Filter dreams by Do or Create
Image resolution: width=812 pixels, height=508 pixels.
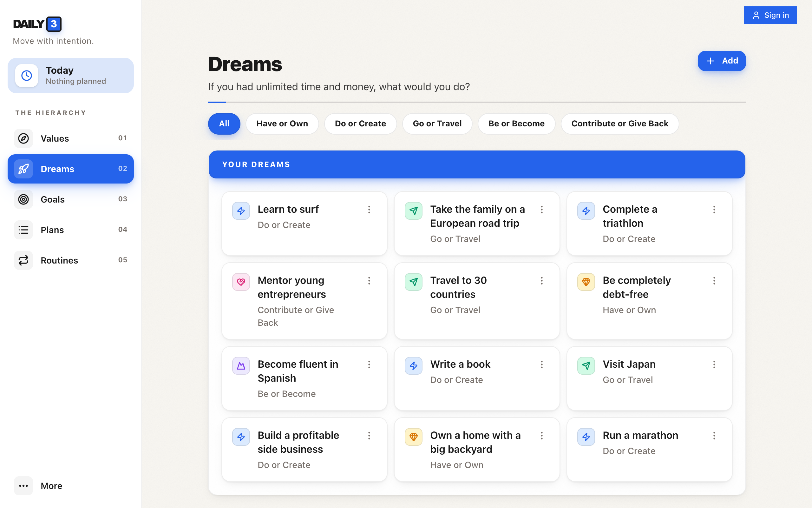pyautogui.click(x=360, y=124)
